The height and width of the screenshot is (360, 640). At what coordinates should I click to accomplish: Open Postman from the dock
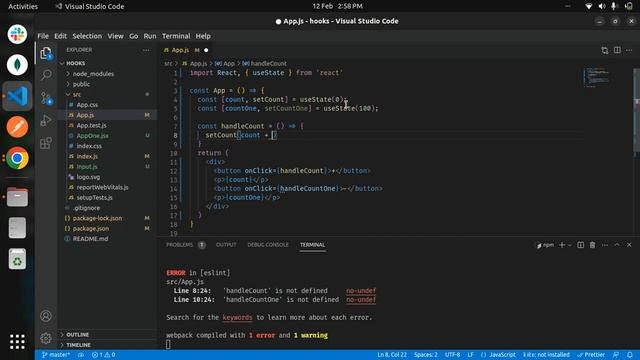point(17,127)
